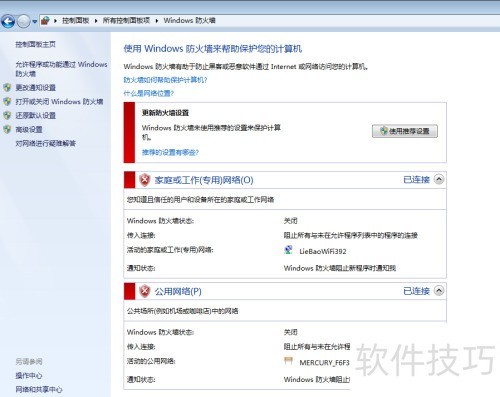Open 高级设置 link
This screenshot has width=500, height=397.
pos(29,130)
